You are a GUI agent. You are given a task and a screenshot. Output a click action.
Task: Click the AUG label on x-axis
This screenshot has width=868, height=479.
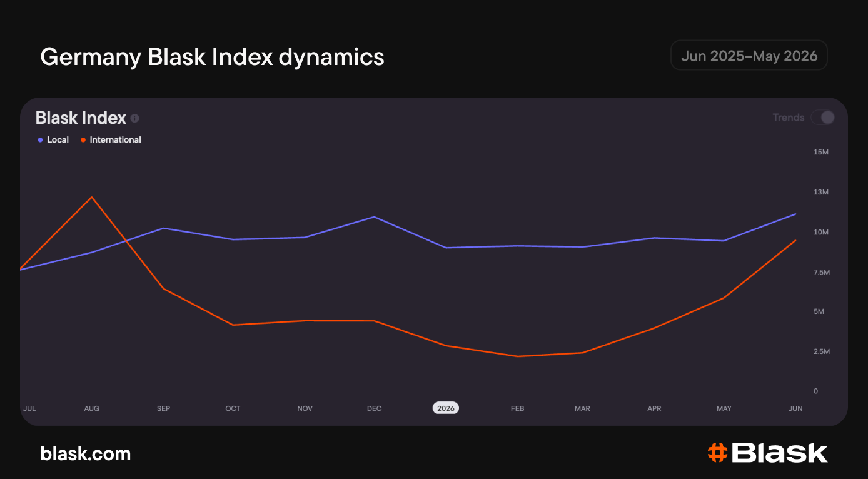(91, 408)
